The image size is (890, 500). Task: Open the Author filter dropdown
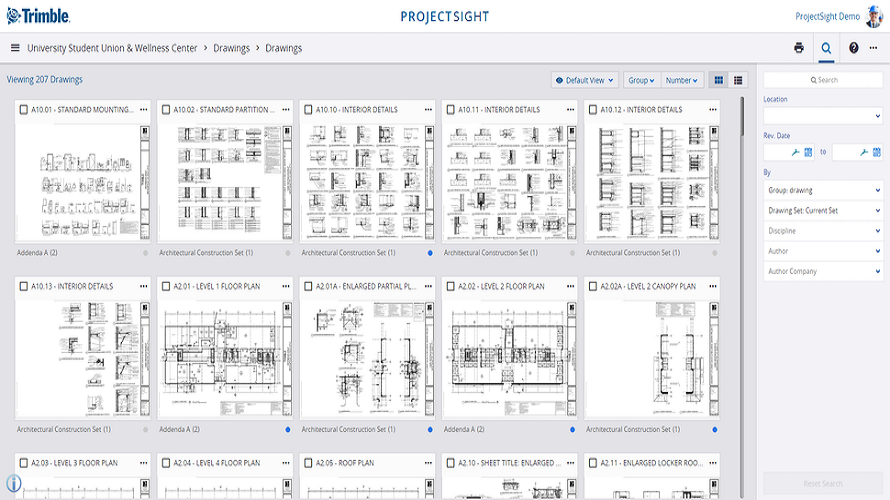(x=823, y=251)
